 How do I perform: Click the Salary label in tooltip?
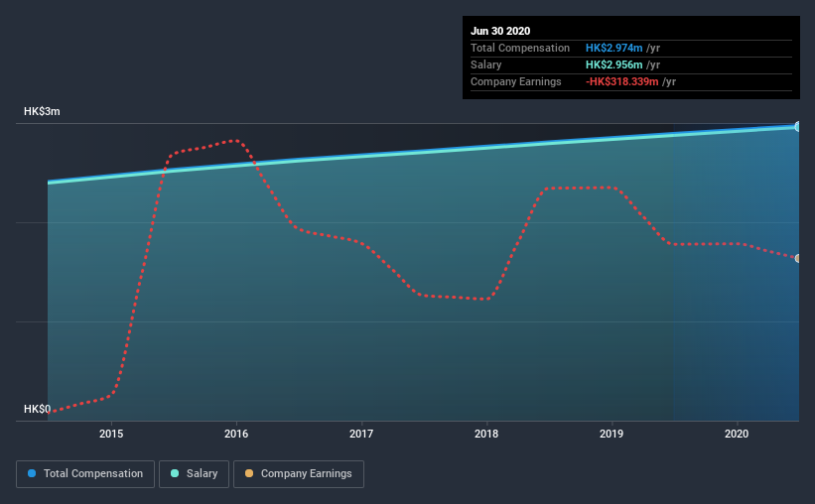point(486,64)
